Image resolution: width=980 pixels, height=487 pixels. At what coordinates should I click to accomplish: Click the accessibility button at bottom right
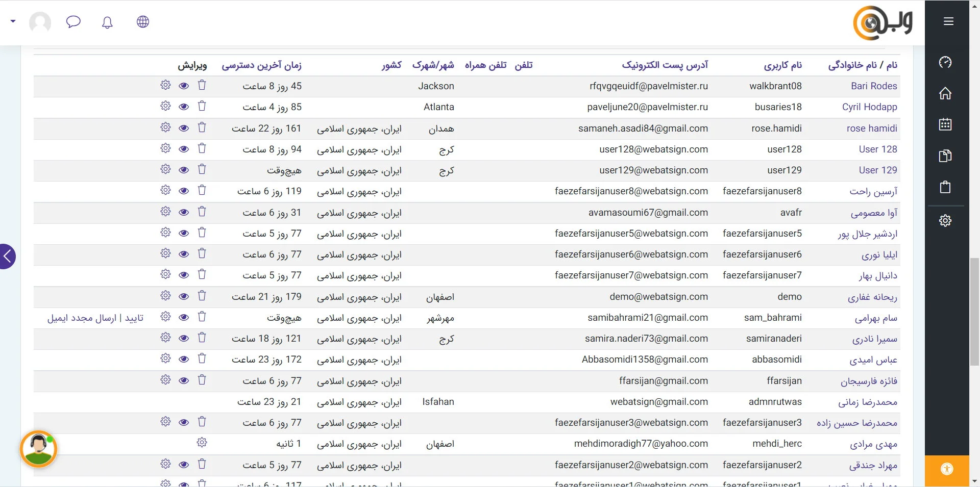[946, 469]
